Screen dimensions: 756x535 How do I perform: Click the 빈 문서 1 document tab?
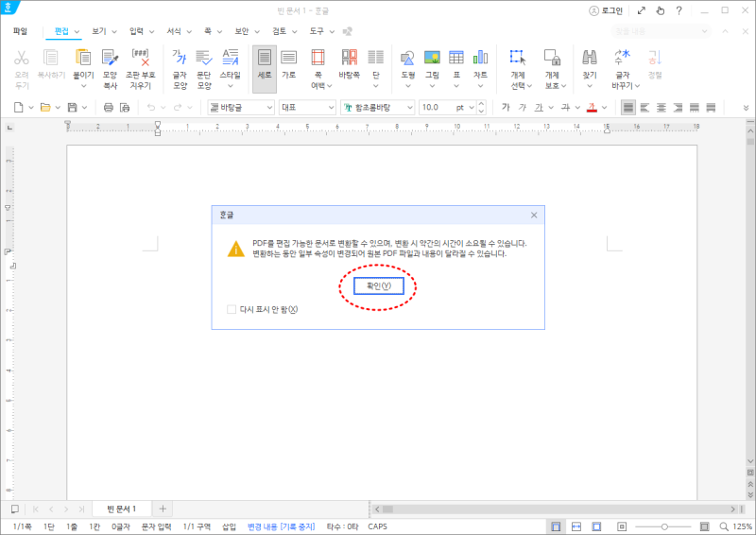point(122,509)
